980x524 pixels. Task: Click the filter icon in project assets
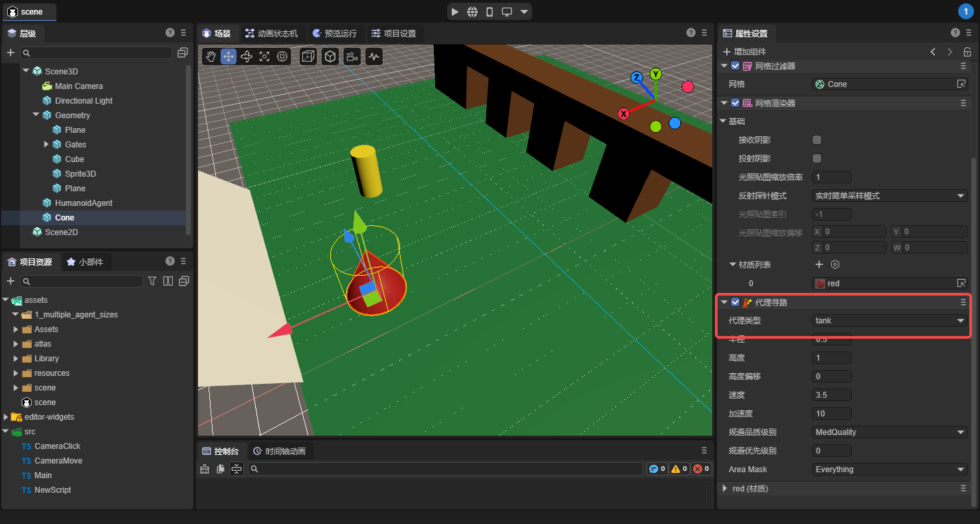[152, 281]
